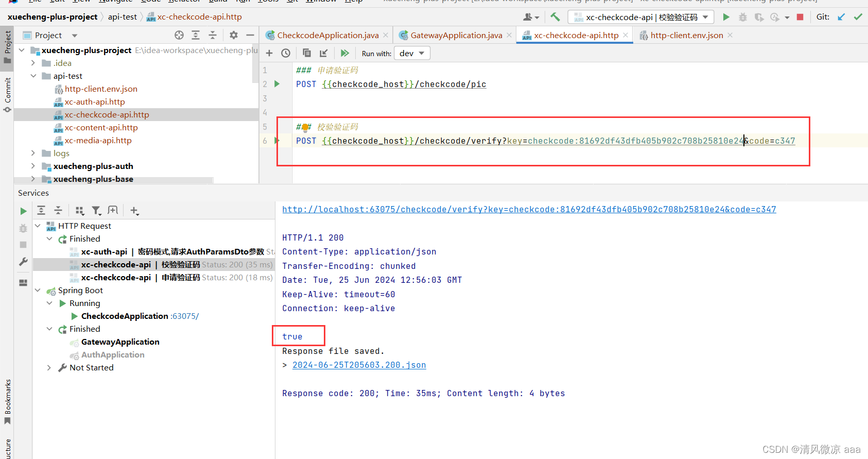Screen dimensions: 868x459
Task: Switch to http-client.env.json tab
Action: point(686,35)
